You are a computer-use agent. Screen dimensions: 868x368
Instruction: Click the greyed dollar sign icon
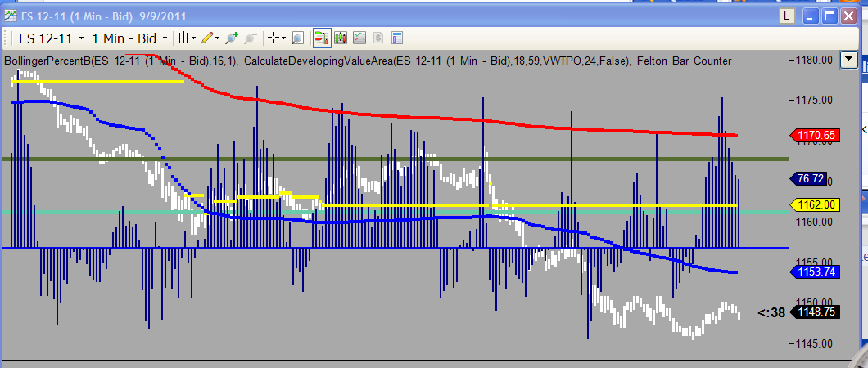click(x=378, y=38)
